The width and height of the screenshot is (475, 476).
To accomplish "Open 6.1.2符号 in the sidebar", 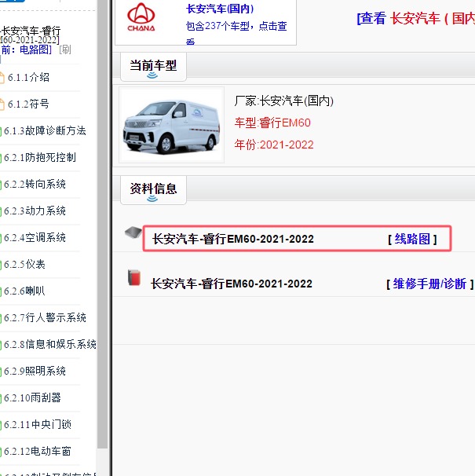I will tap(28, 104).
